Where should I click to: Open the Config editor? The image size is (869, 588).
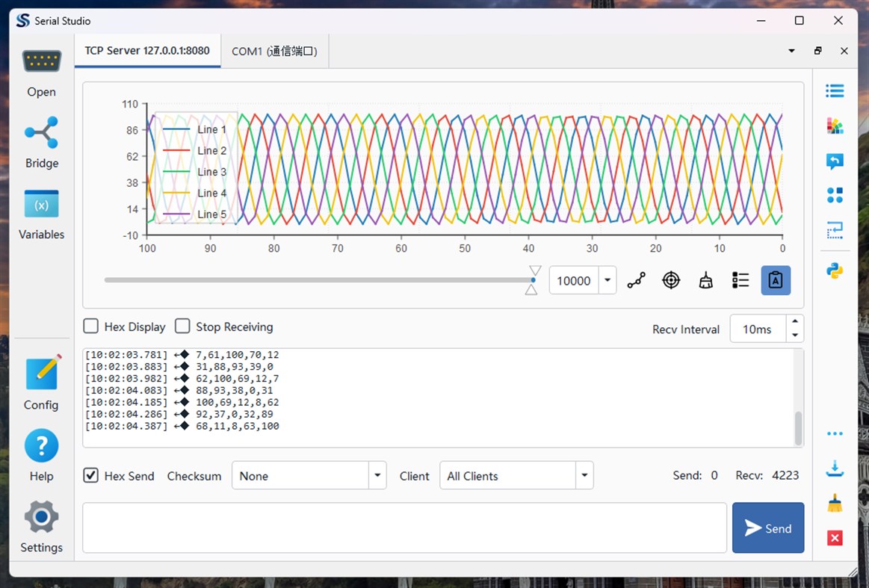tap(42, 383)
